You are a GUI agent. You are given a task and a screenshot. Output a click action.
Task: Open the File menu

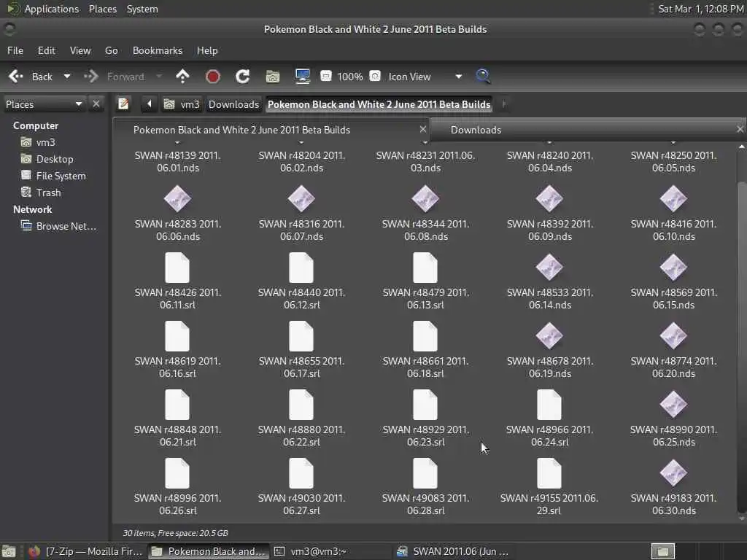coord(15,50)
